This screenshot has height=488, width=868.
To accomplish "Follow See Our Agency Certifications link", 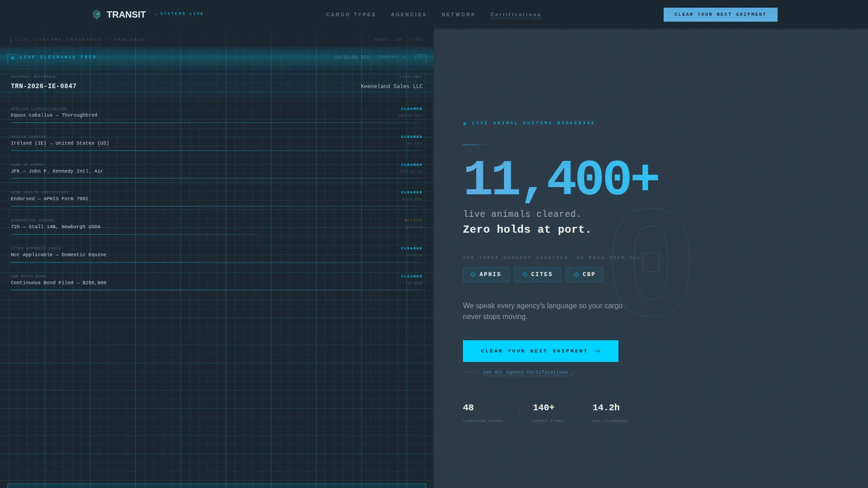I will tap(528, 372).
